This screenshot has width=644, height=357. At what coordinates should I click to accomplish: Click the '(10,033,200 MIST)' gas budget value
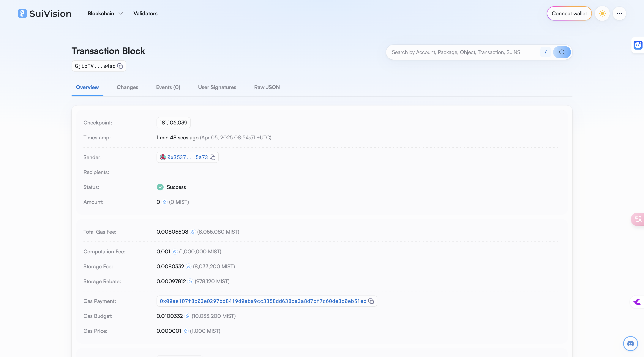[x=214, y=316]
